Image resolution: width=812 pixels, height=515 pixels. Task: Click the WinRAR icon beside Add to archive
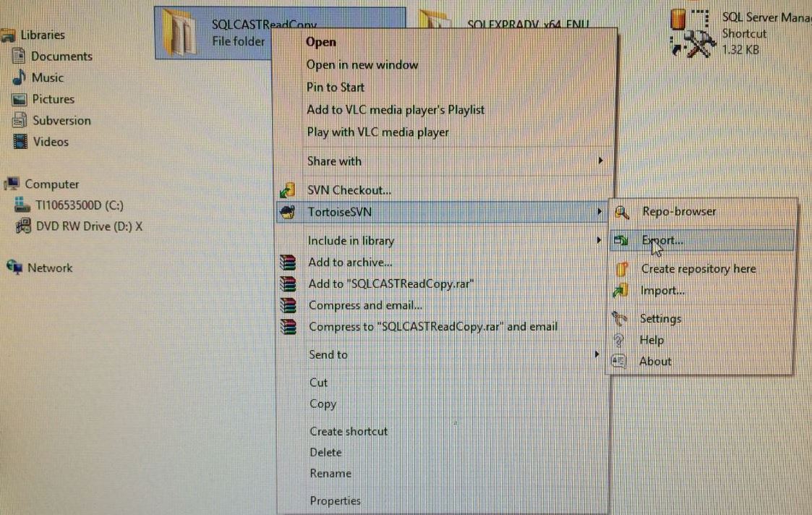coord(288,262)
